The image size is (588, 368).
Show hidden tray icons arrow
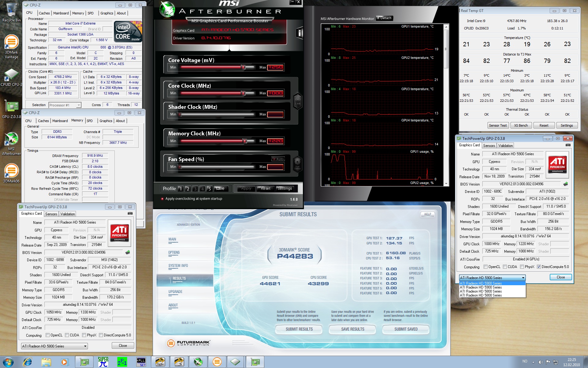[533, 362]
